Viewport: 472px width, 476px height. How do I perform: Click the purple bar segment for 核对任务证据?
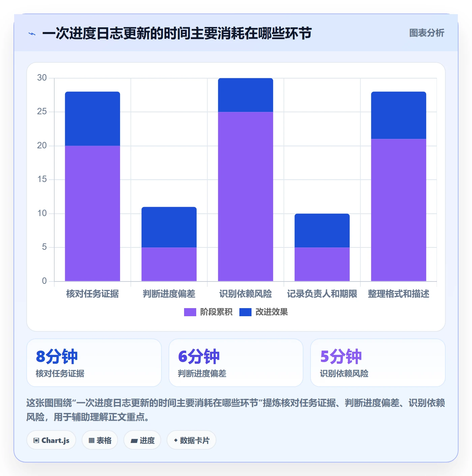coord(92,213)
